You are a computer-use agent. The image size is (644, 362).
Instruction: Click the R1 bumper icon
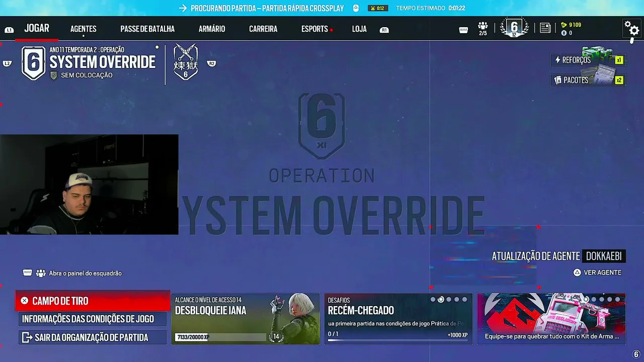coord(384,30)
